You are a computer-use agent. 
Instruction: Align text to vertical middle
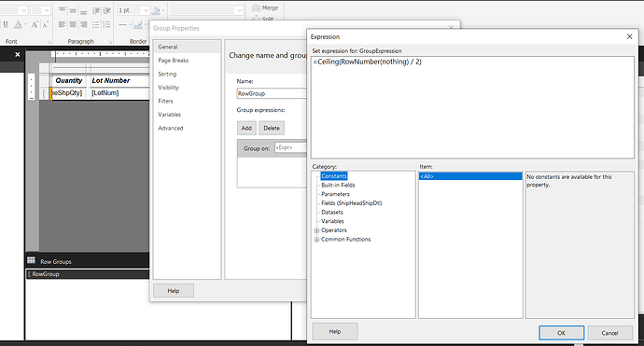[73, 10]
